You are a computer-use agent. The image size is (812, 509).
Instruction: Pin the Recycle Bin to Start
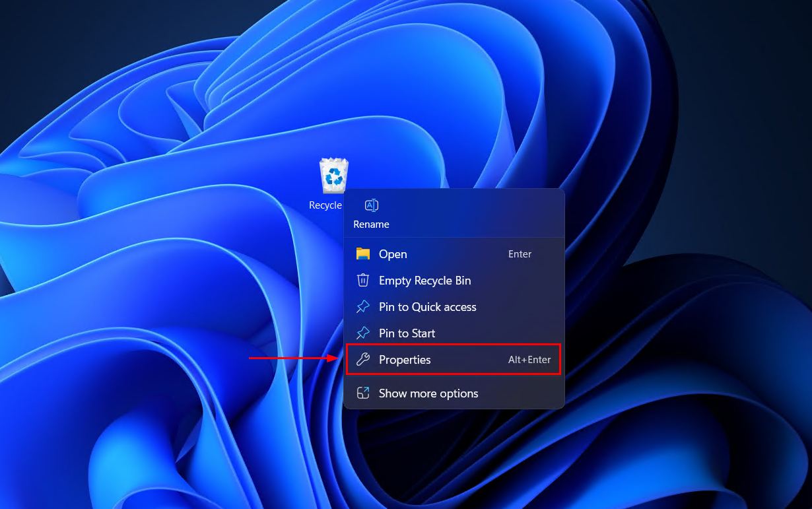pos(407,333)
